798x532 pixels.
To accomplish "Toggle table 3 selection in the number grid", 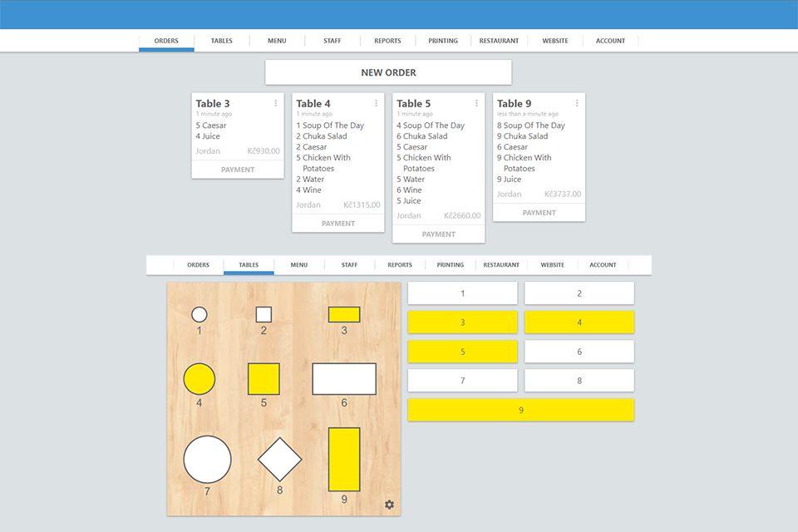I will [462, 322].
